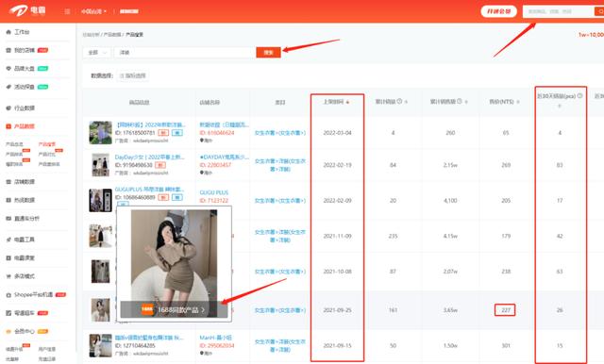Click the orange 搜索 search button
This screenshot has height=364, width=604.
[x=268, y=52]
